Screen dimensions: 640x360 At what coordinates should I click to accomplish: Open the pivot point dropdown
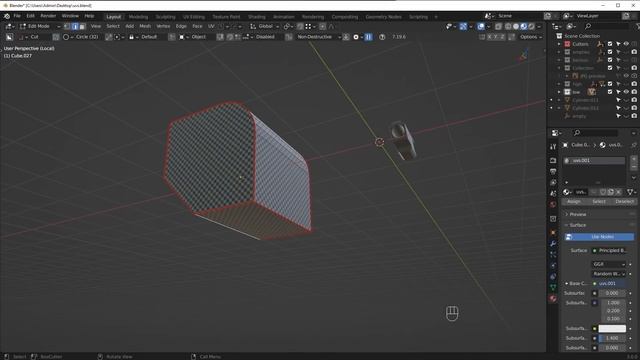[288, 26]
